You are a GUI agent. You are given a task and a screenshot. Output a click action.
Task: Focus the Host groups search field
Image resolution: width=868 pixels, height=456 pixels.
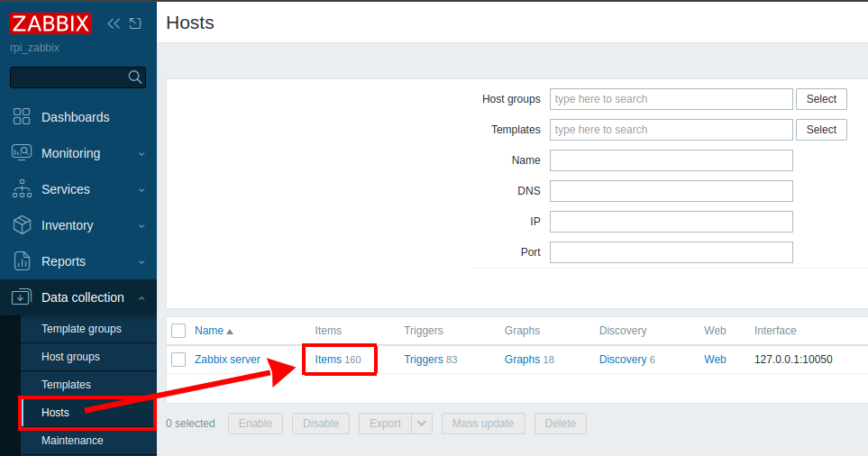point(671,99)
